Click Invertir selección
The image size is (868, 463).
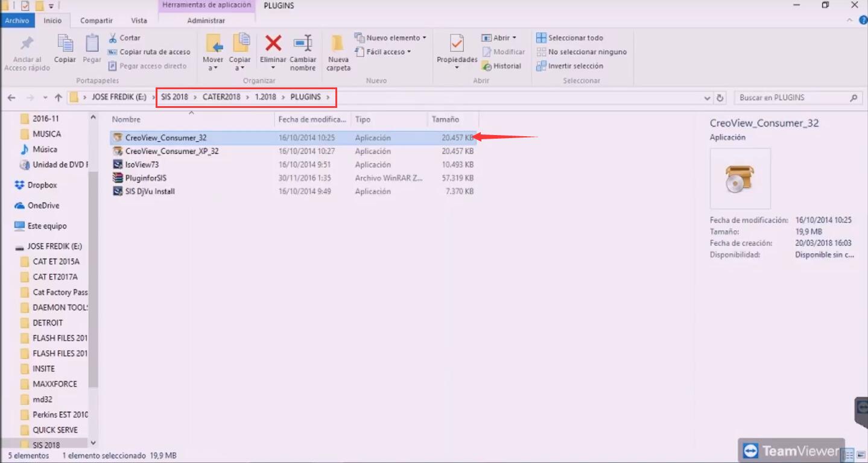click(569, 66)
